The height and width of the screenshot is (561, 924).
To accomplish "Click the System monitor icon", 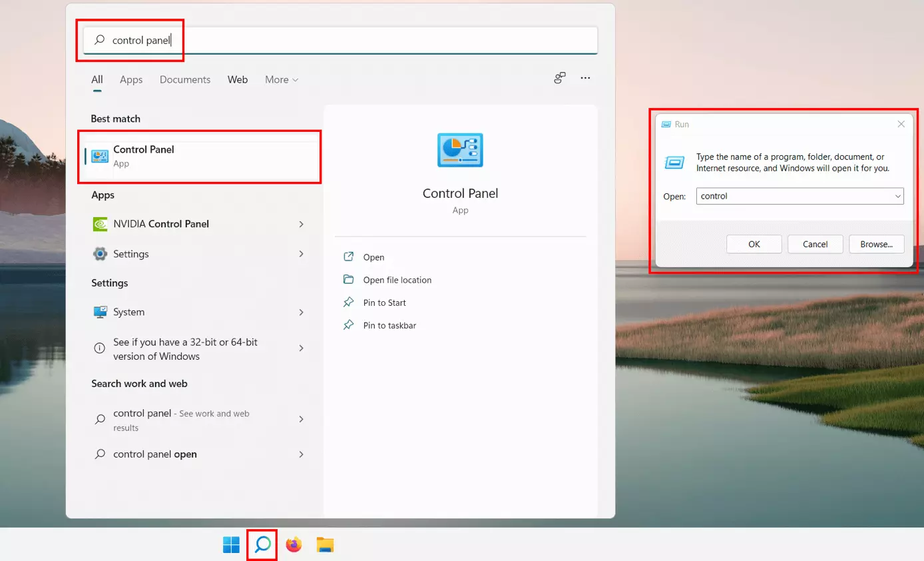I will point(100,312).
